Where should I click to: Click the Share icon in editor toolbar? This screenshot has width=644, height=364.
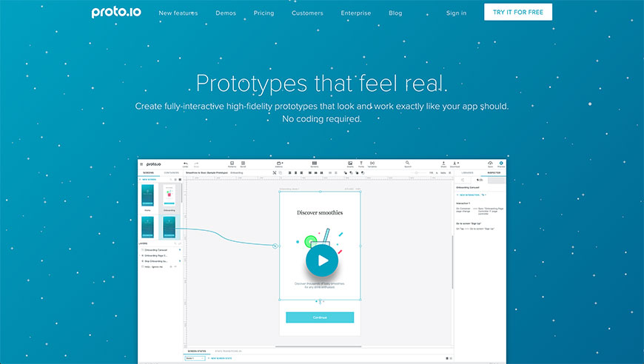443,164
